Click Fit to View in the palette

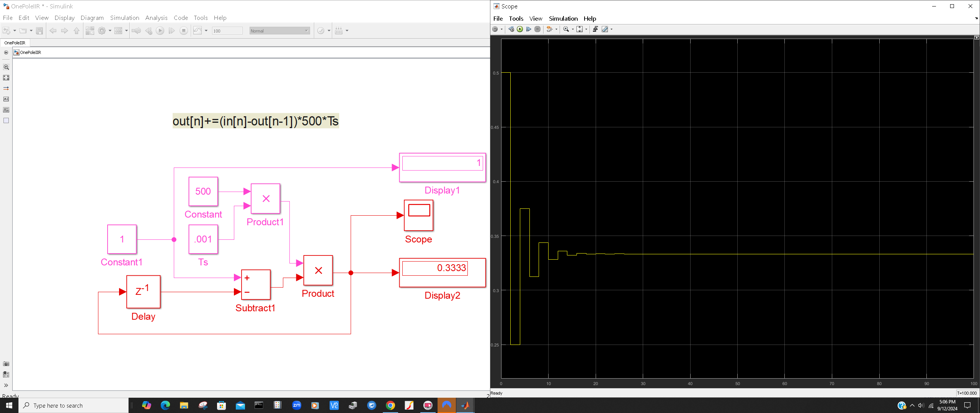tap(6, 78)
